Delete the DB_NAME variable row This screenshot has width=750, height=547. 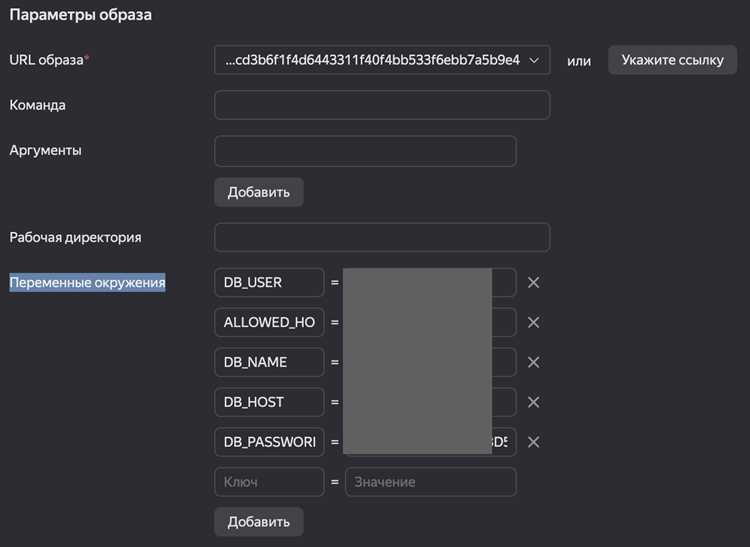533,362
